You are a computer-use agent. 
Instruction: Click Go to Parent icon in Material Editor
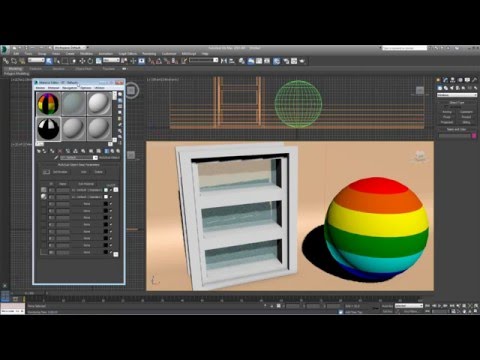pyautogui.click(x=112, y=151)
